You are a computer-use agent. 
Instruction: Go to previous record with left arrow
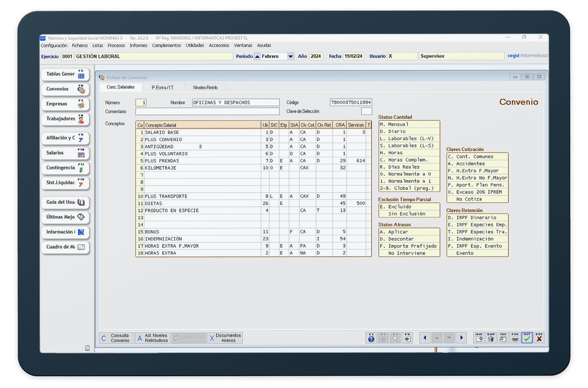[425, 338]
